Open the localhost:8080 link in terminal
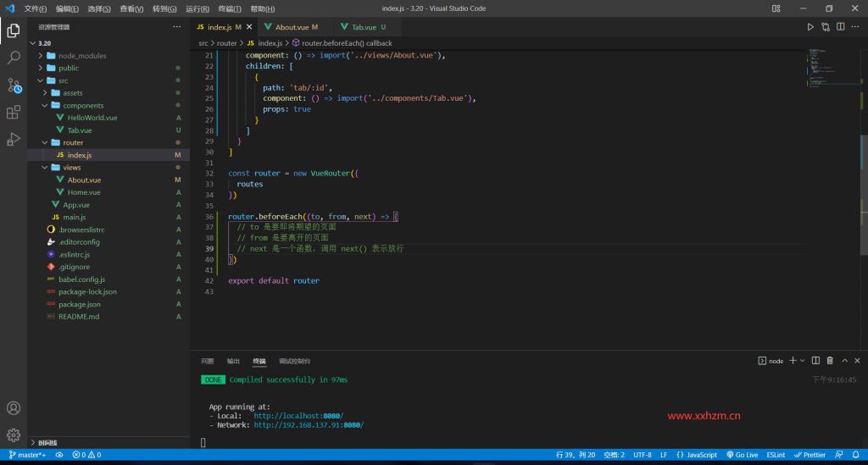The height and width of the screenshot is (465, 868). pyautogui.click(x=298, y=416)
